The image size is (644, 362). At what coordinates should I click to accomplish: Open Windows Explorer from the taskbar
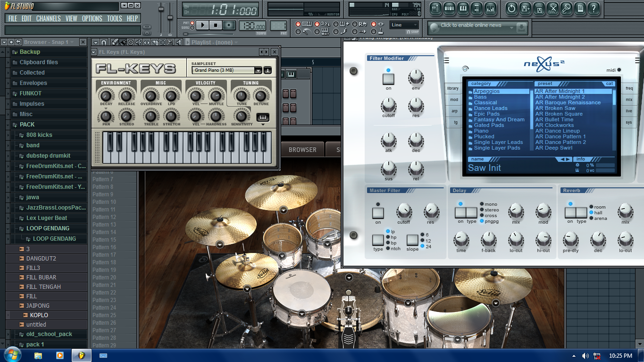coord(38,355)
